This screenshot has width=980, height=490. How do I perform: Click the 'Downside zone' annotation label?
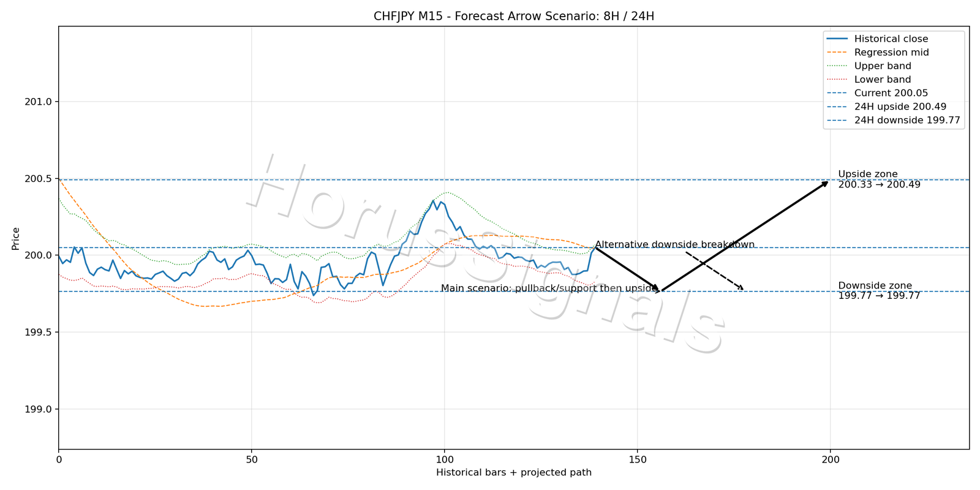[x=875, y=286]
